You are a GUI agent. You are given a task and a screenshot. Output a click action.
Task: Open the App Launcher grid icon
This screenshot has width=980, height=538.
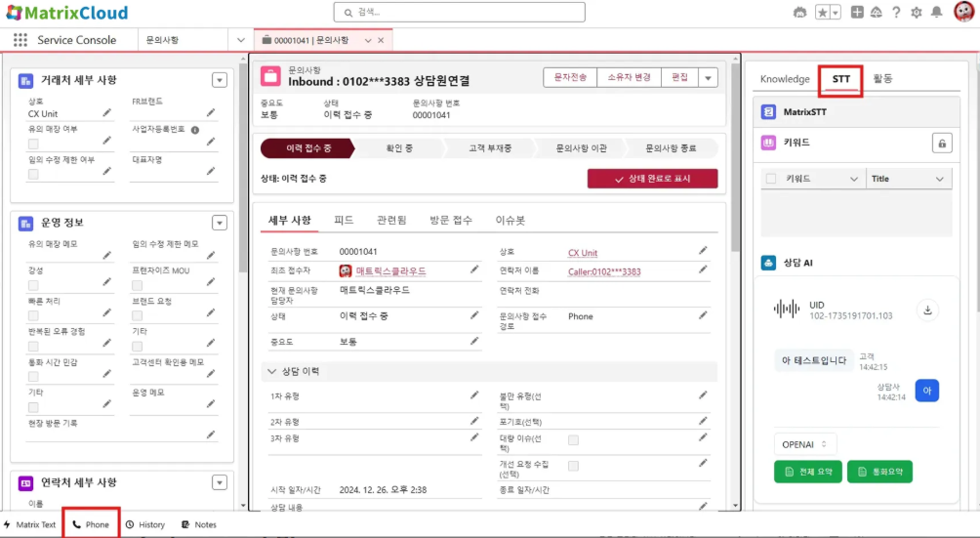pyautogui.click(x=20, y=40)
